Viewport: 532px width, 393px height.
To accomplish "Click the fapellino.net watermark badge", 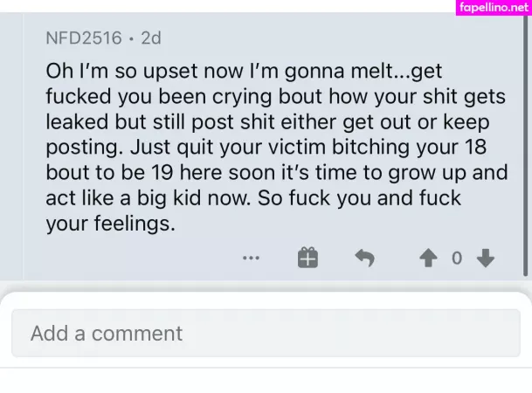I will pyautogui.click(x=493, y=9).
